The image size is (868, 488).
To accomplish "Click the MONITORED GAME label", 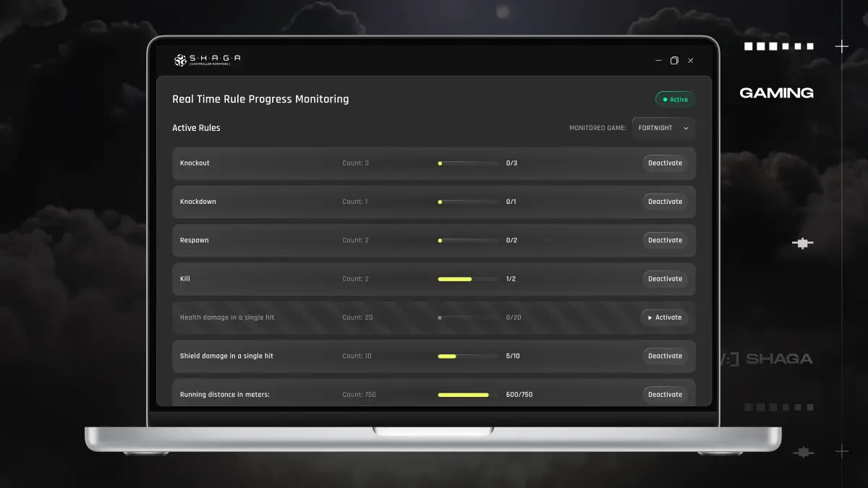I will coord(597,128).
